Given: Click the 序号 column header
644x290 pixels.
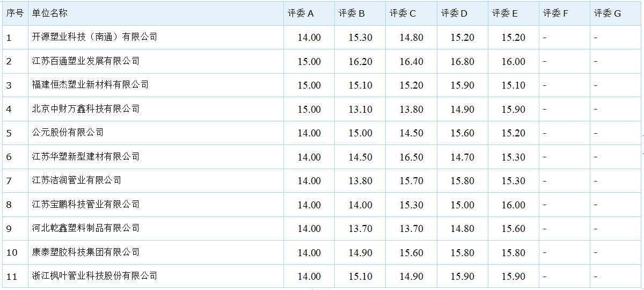Looking at the screenshot, I should coord(14,13).
